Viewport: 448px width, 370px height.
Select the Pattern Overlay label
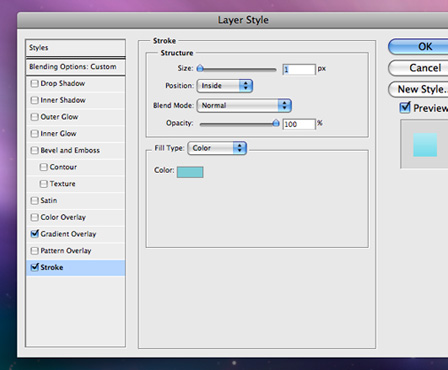[66, 251]
